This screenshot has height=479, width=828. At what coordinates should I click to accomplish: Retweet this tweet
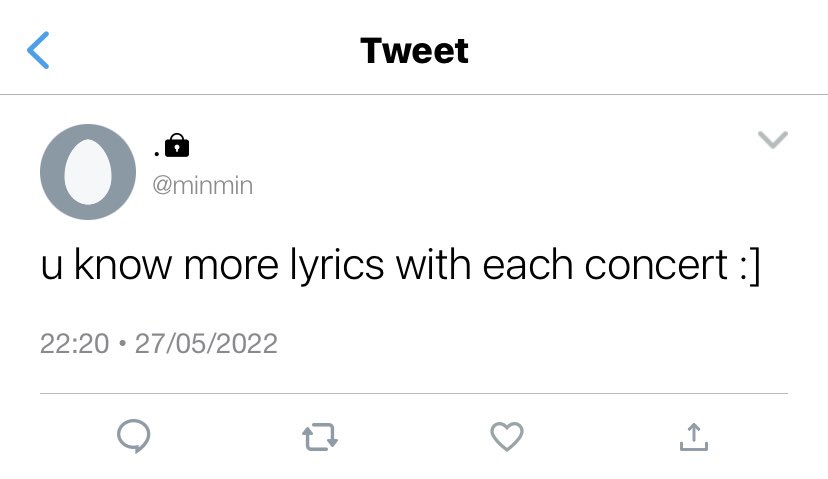point(320,437)
